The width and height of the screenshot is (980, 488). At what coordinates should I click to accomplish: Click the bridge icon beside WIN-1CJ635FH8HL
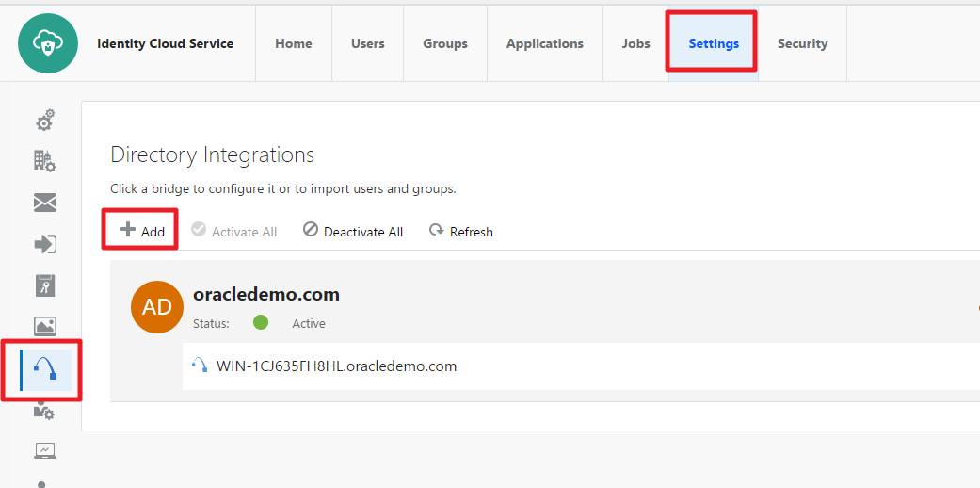point(200,365)
